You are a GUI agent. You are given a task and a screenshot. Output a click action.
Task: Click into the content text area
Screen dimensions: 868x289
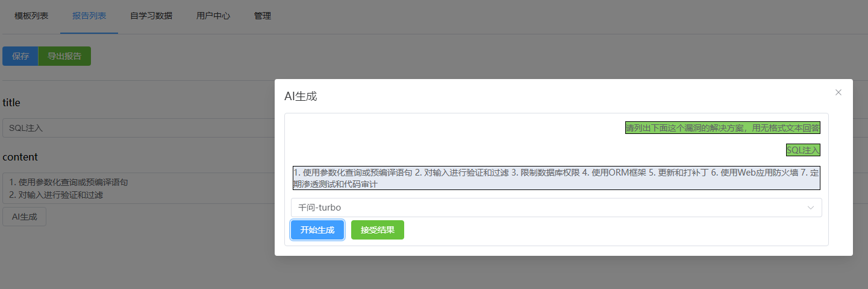137,188
